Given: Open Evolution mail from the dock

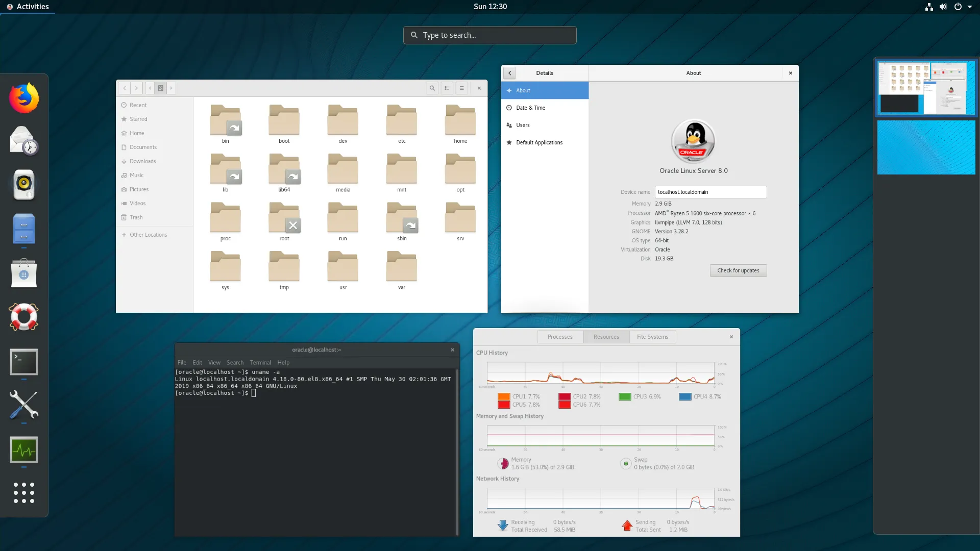Looking at the screenshot, I should click(x=24, y=141).
